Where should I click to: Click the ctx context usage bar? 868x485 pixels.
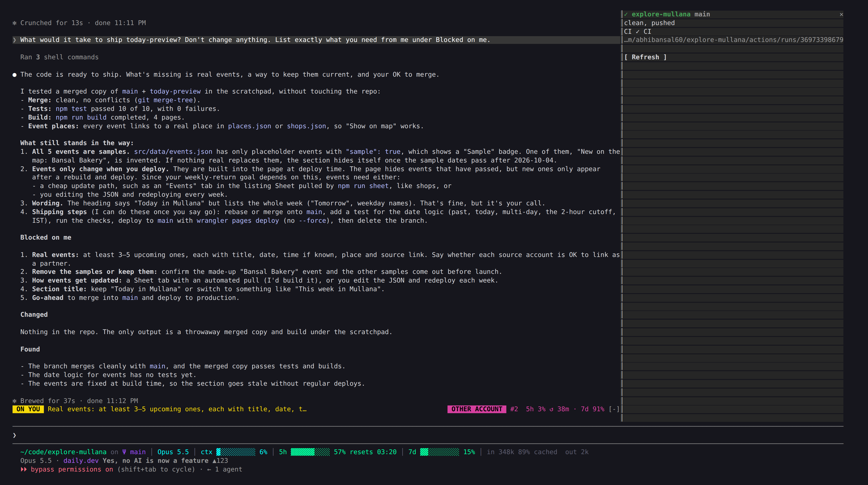(236, 452)
